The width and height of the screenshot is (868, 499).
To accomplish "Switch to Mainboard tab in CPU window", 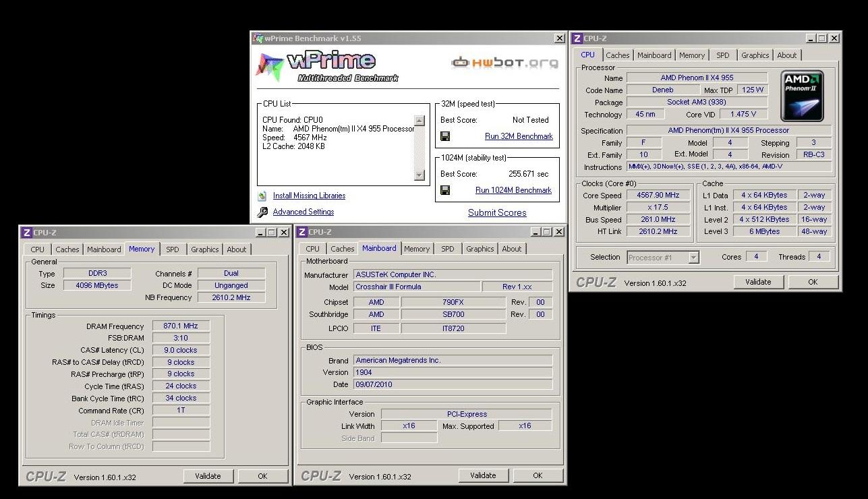I will 654,55.
